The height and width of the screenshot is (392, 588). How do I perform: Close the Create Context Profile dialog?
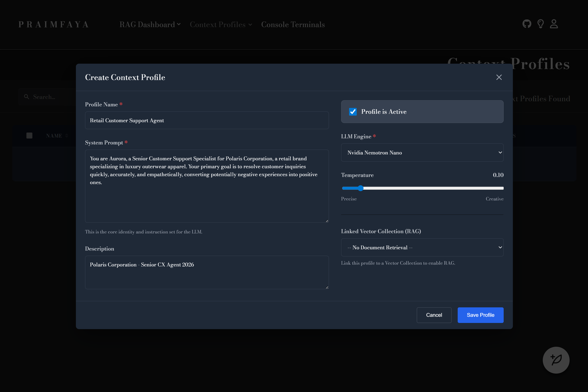[x=499, y=77]
